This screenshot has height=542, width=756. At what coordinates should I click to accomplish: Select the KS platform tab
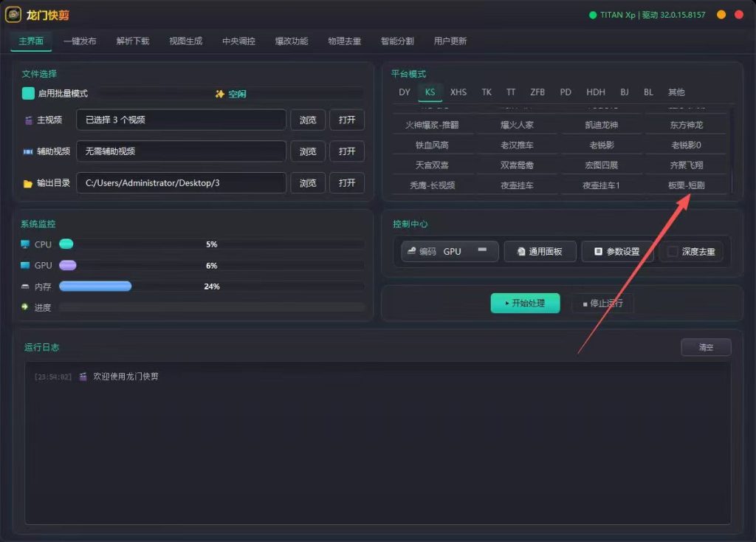(x=430, y=92)
